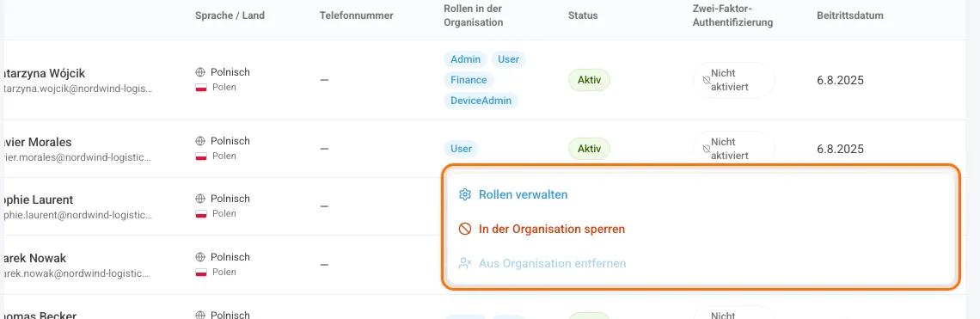Click Nicht aktiviert text for Javier Morales

coord(730,149)
